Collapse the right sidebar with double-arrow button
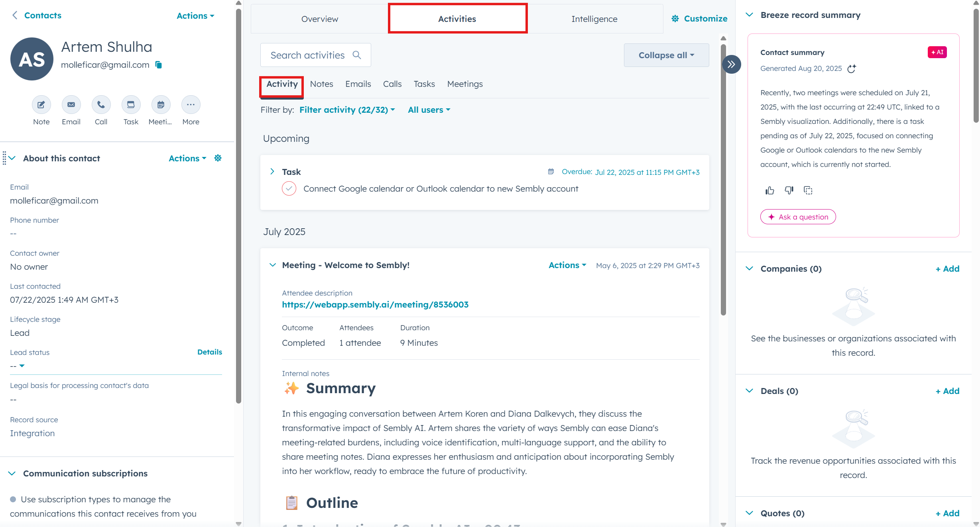This screenshot has height=527, width=980. click(731, 64)
